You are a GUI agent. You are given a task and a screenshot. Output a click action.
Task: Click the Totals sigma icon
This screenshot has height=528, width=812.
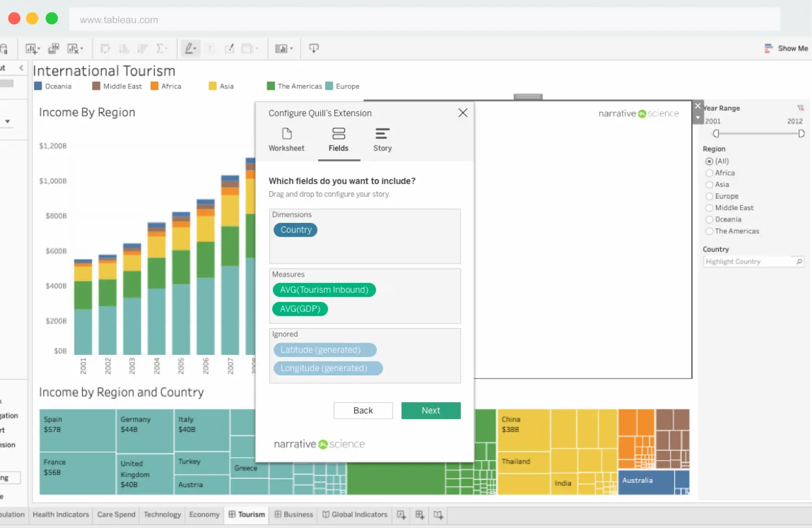pyautogui.click(x=160, y=48)
